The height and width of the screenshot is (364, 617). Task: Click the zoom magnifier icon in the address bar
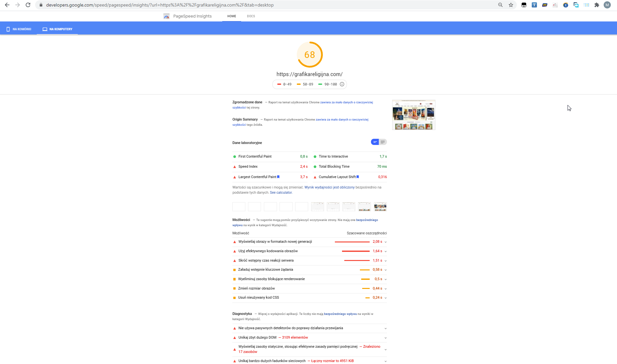pos(500,5)
